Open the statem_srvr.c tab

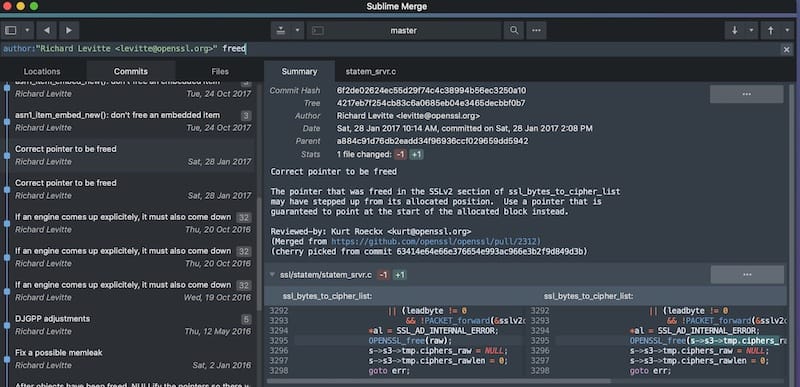tap(371, 71)
